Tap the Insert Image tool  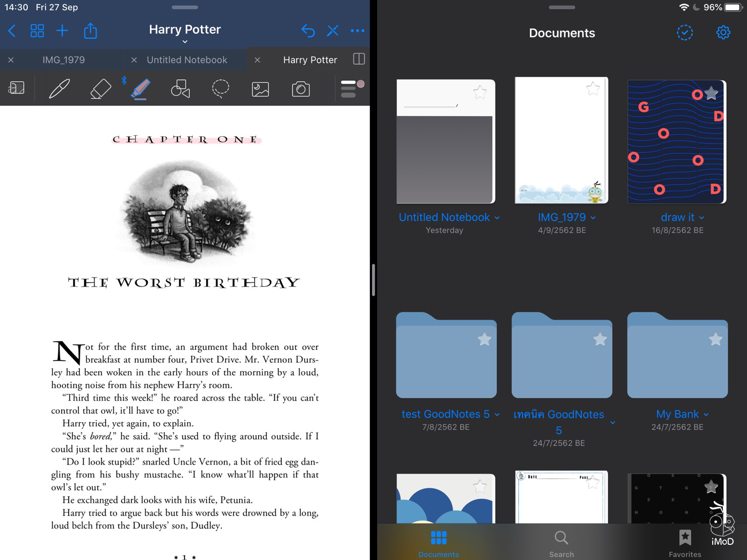260,89
